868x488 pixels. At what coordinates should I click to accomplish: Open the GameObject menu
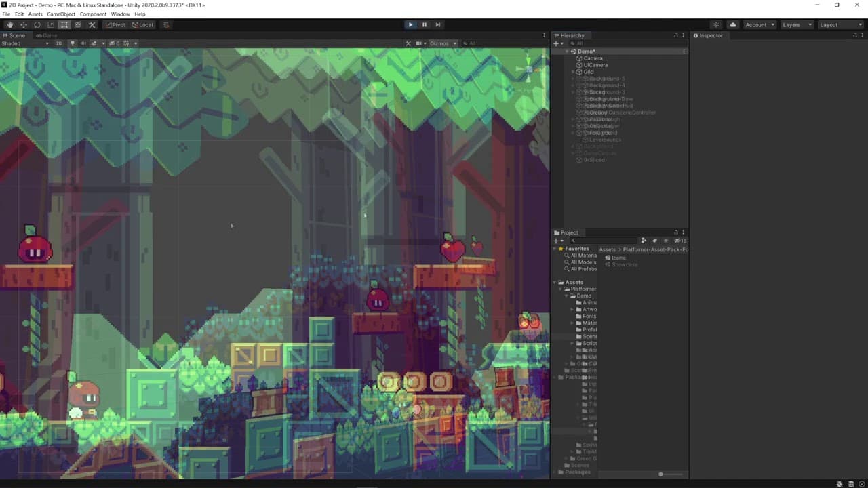point(61,14)
